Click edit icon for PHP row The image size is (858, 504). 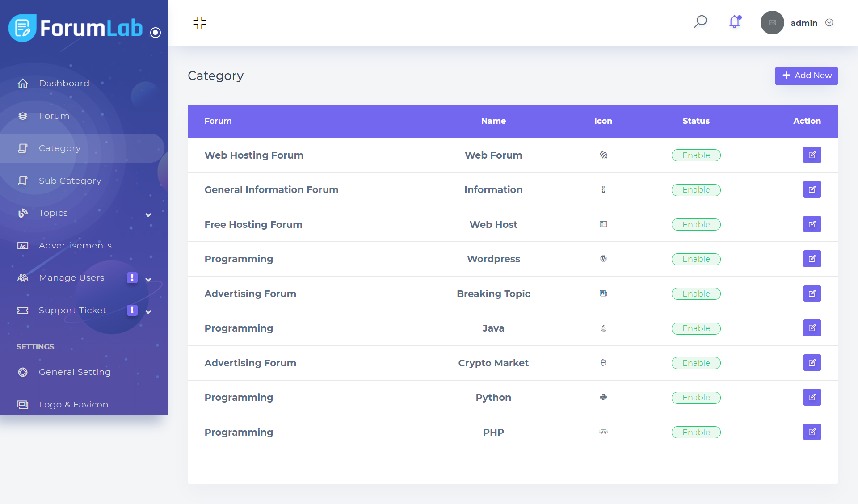point(812,432)
